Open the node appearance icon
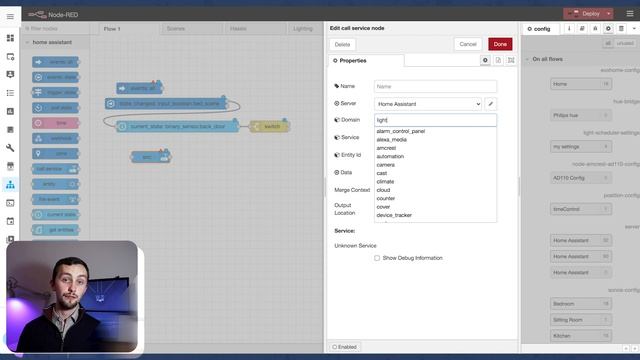640x360 pixels. click(511, 60)
